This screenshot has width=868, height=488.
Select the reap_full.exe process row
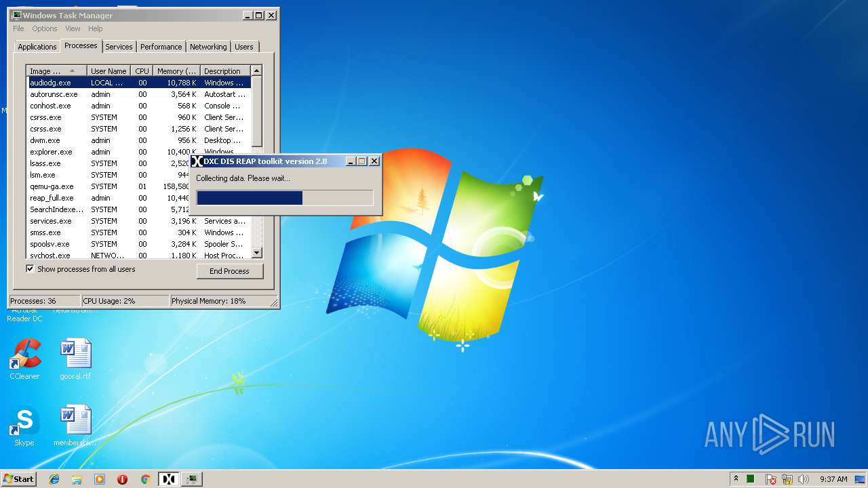point(108,198)
